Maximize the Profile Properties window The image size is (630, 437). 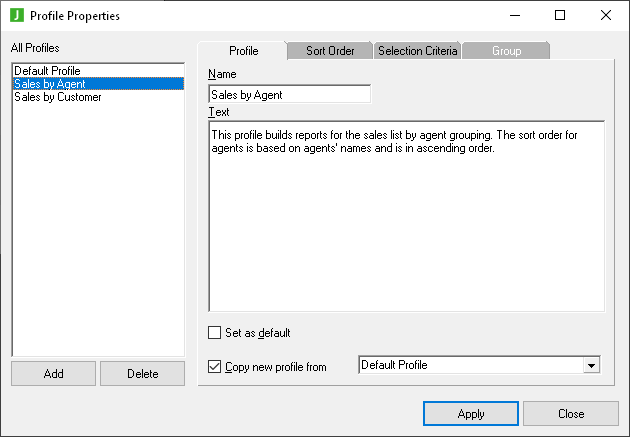[x=560, y=15]
